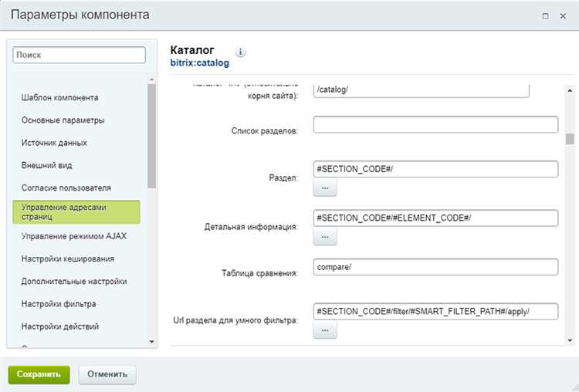The height and width of the screenshot is (392, 579).
Task: Click the /catalog/ folder path field
Action: [x=421, y=90]
